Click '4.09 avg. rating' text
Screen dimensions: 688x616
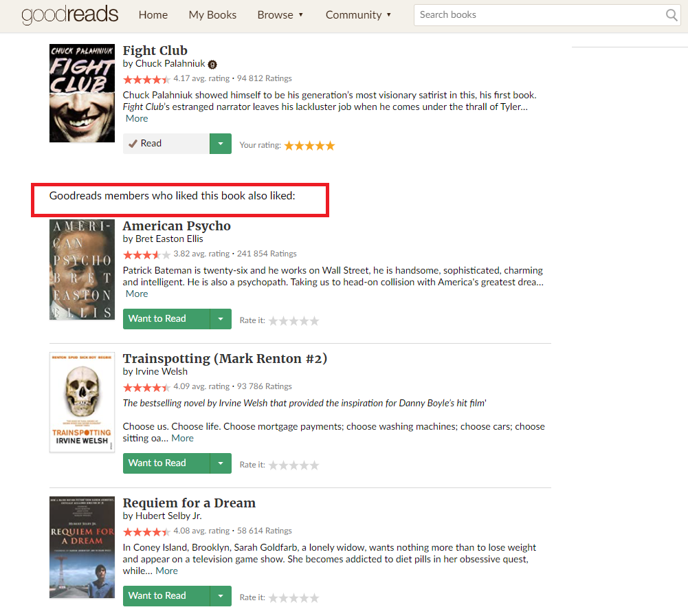tap(201, 386)
